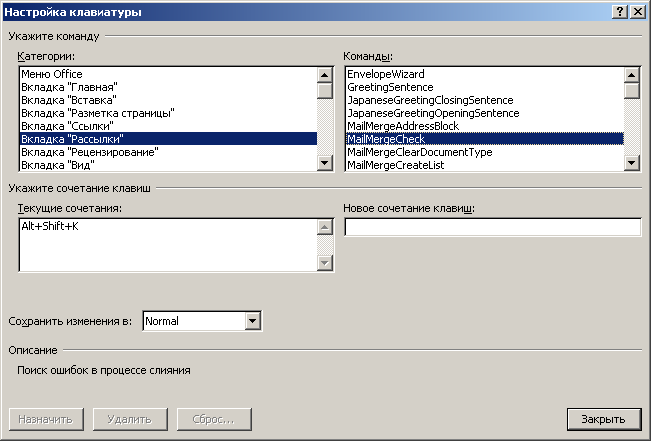
Task: Select the Alt+Shift+K current shortcut
Action: click(51, 227)
